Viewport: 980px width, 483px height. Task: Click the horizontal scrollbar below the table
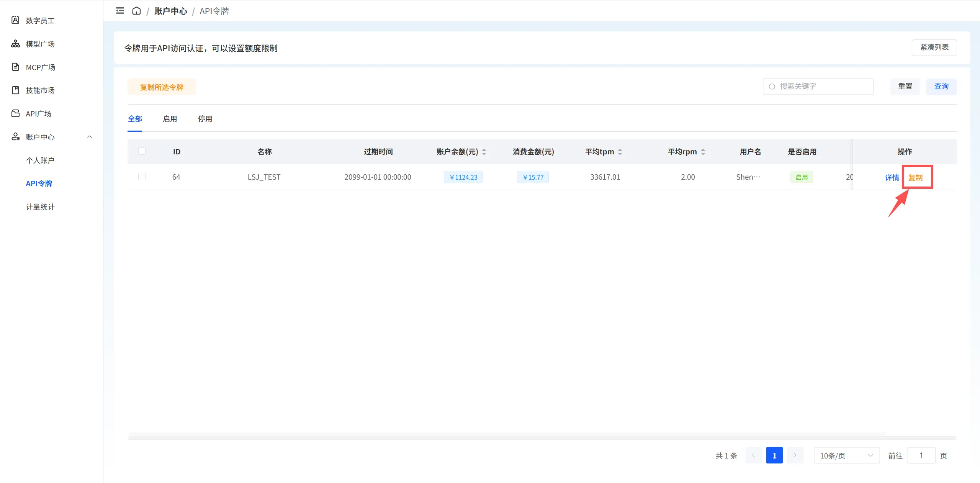coord(507,434)
